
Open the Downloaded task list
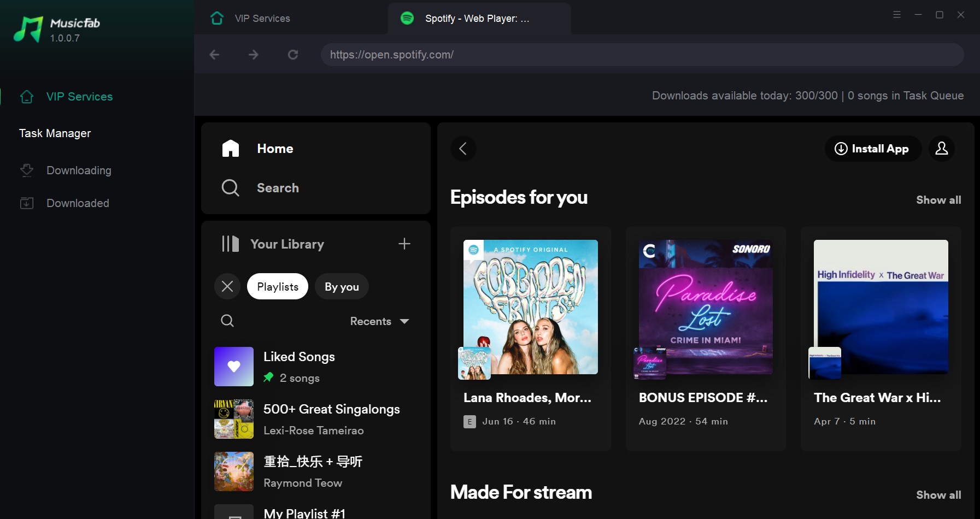tap(78, 203)
